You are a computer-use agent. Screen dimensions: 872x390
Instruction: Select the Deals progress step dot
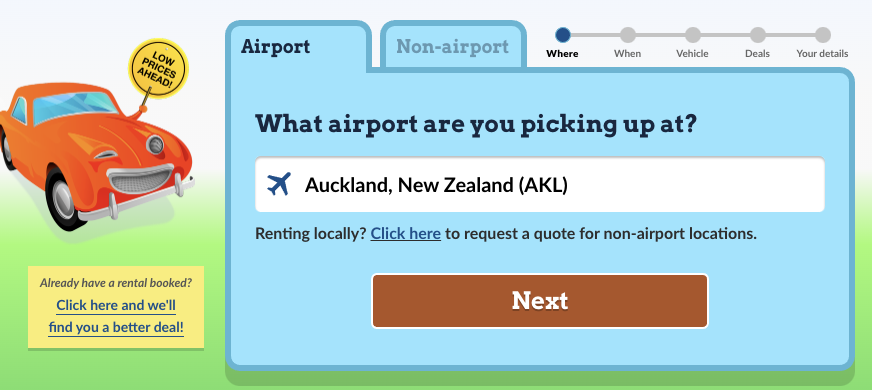point(757,35)
